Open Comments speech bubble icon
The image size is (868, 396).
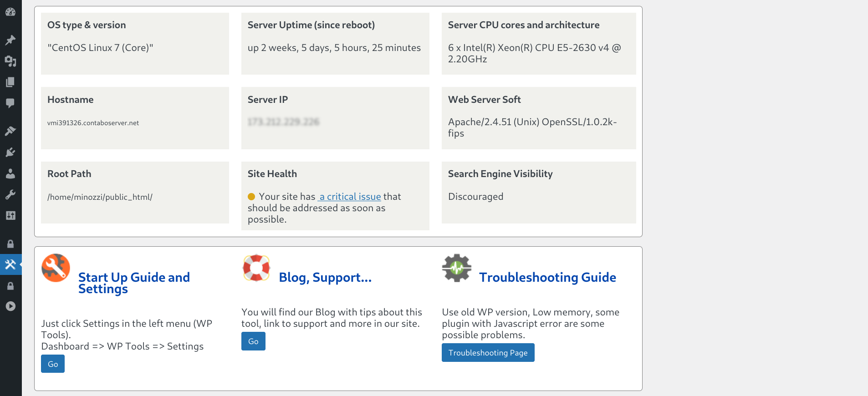point(10,103)
